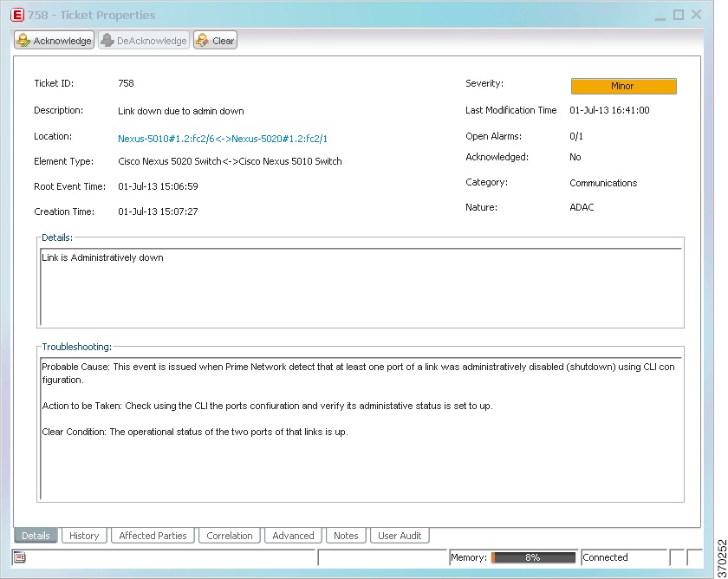Clear the ticket with the Clear button
The image size is (728, 579).
point(216,41)
